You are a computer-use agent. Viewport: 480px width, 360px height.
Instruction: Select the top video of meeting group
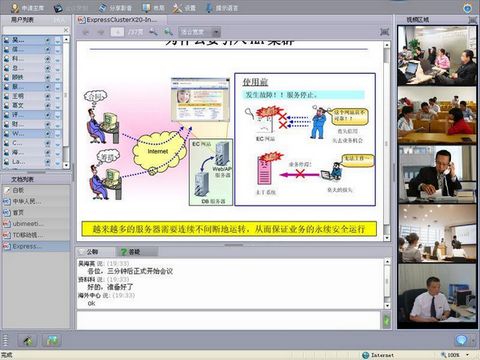coord(437,56)
